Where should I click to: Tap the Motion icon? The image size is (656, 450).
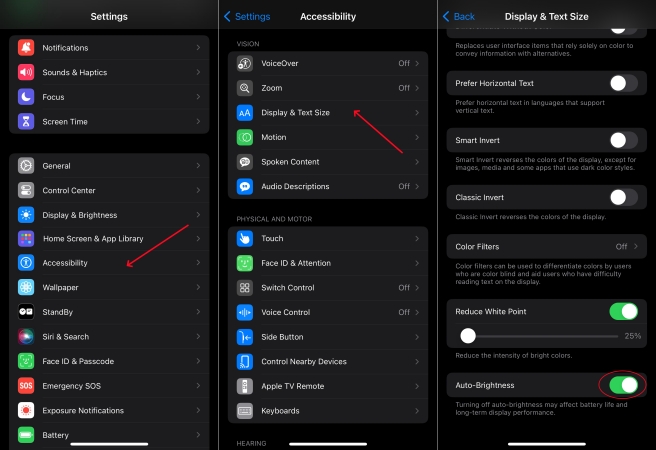pyautogui.click(x=245, y=137)
